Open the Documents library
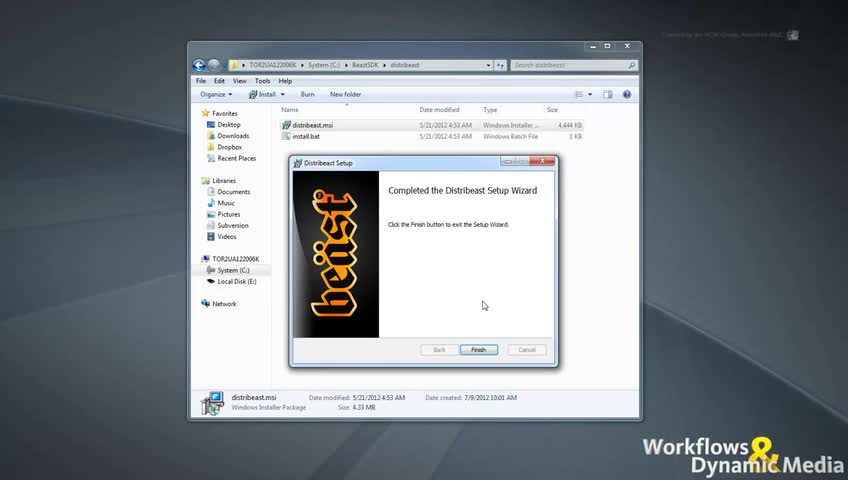The height and width of the screenshot is (480, 848). click(234, 192)
